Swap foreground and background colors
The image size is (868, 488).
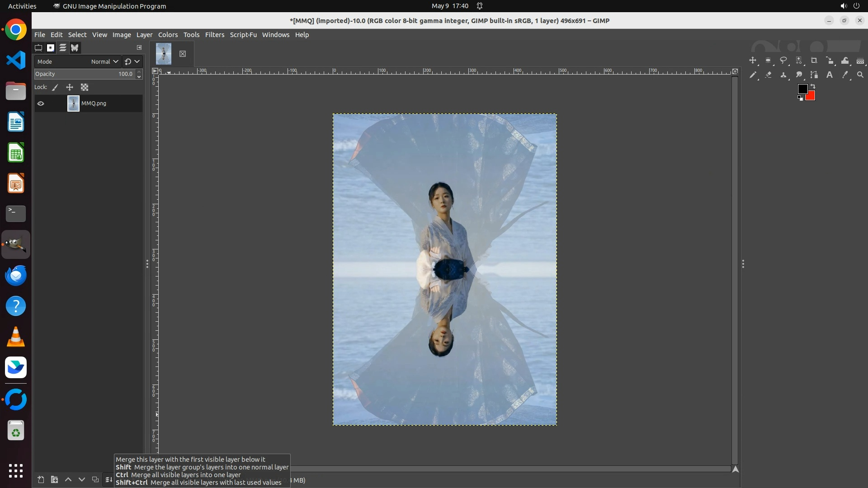click(x=813, y=86)
